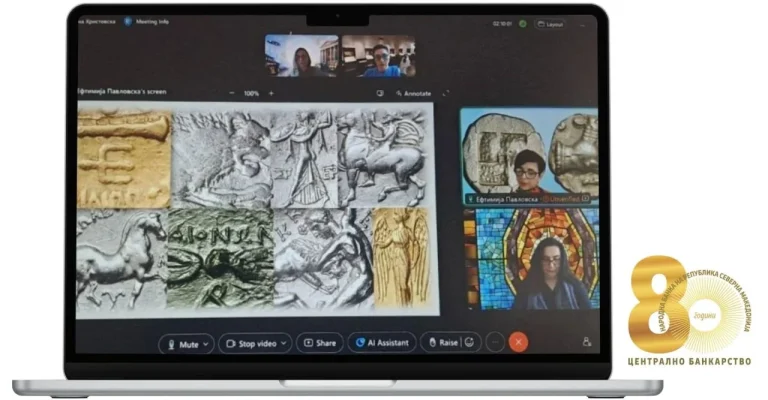Click the pop-out share icon left of Annotate
Screen dimensions: 768x400
point(380,93)
